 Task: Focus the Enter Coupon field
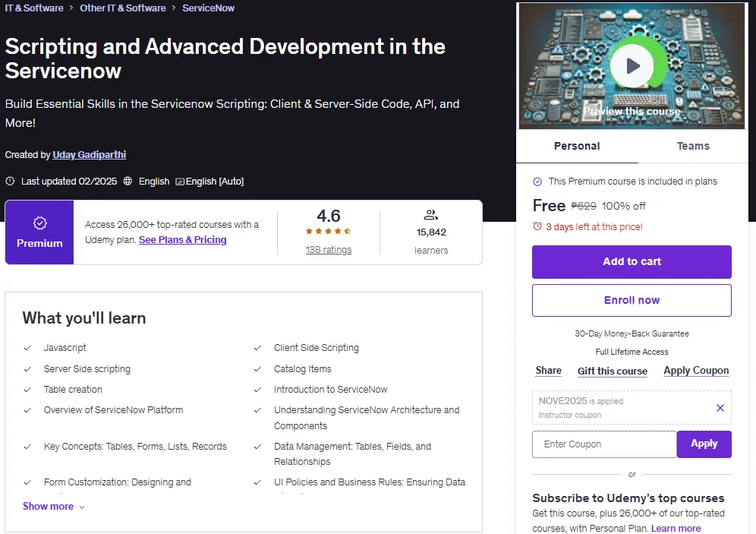(x=604, y=444)
